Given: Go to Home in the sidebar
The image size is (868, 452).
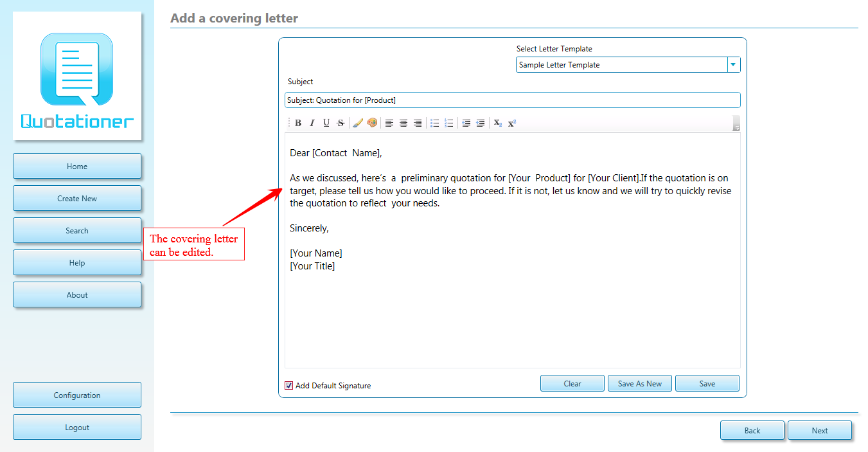Looking at the screenshot, I should tap(77, 166).
